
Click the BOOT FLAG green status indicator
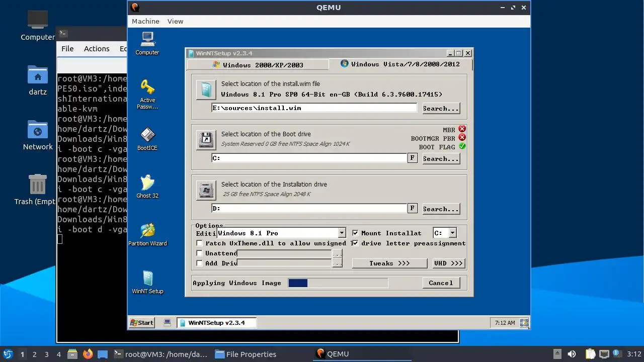(462, 146)
